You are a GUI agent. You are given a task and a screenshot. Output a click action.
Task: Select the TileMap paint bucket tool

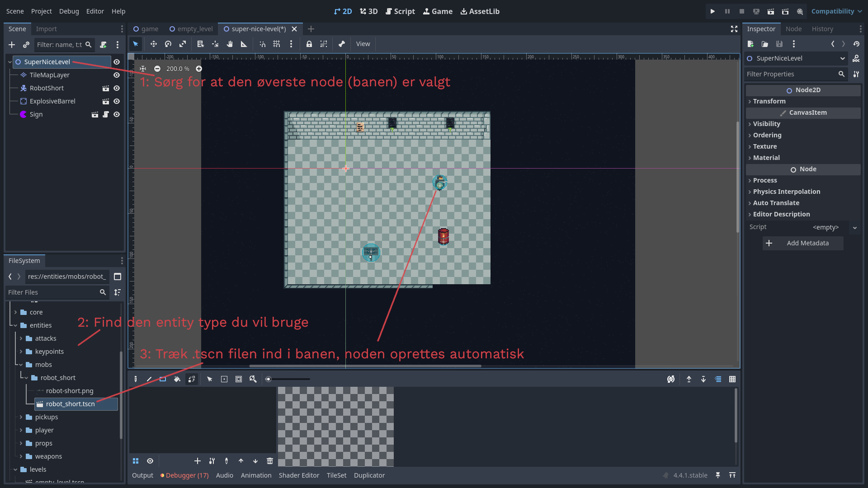[177, 379]
